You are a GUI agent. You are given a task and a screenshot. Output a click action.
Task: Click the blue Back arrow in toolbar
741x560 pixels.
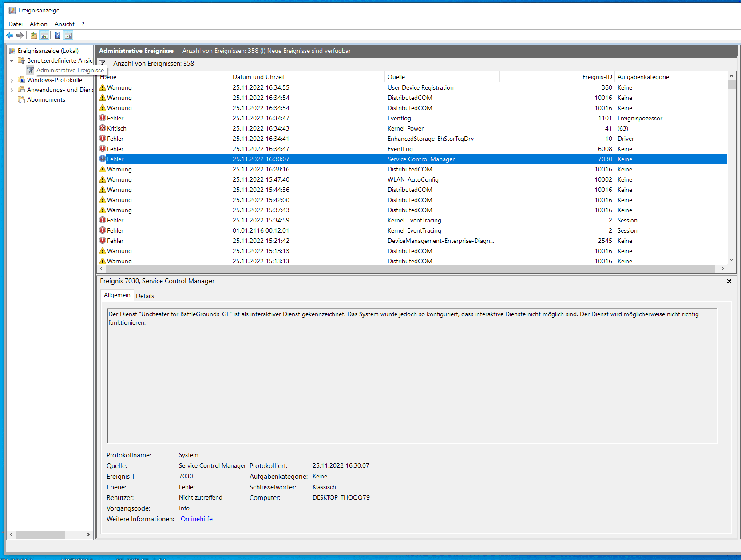coord(10,36)
